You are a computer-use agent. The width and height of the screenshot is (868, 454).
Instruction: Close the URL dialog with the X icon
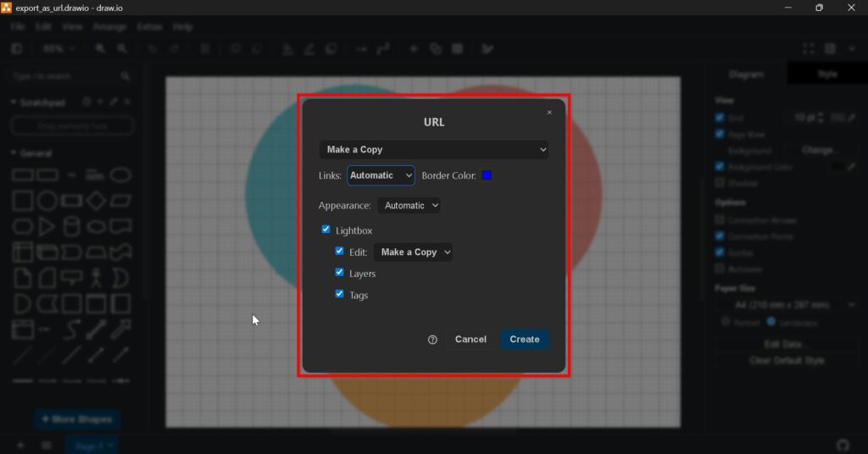549,112
